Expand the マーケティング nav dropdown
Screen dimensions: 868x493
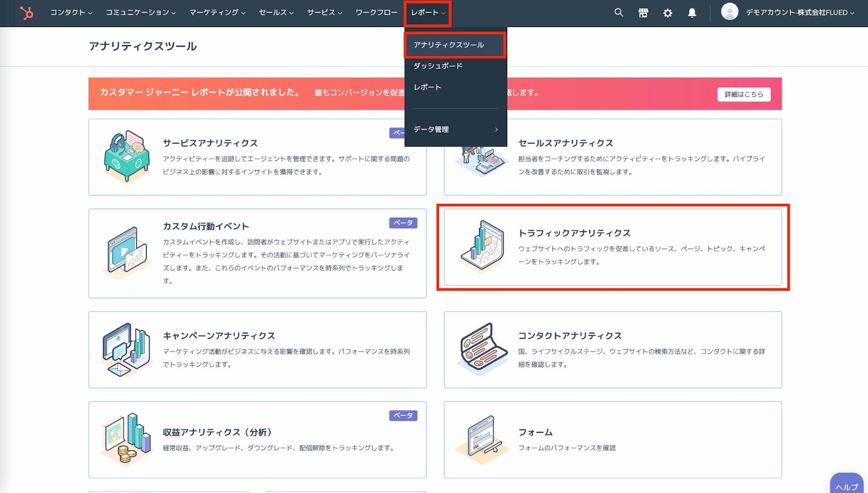click(x=217, y=12)
